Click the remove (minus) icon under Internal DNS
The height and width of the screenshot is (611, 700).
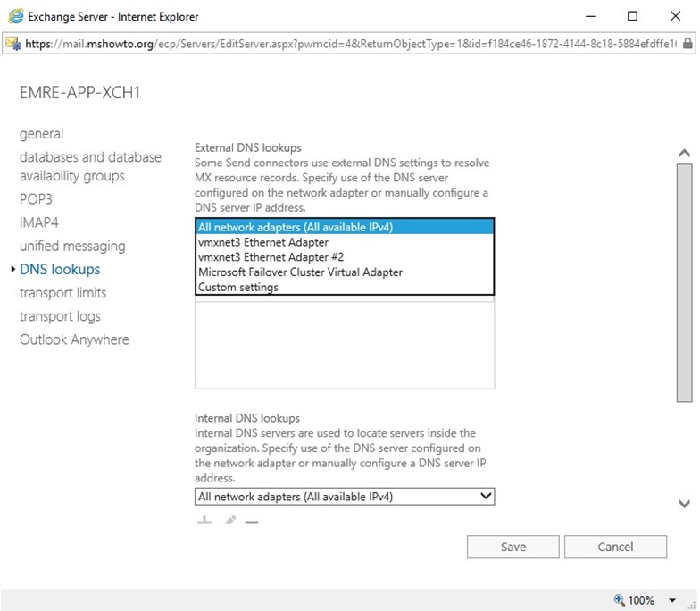[252, 522]
